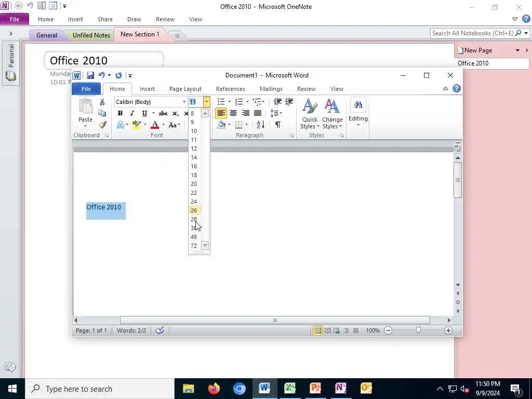Image resolution: width=532 pixels, height=399 pixels.
Task: Click the Redo/Repeat icon in Word toolbar
Action: coord(118,75)
